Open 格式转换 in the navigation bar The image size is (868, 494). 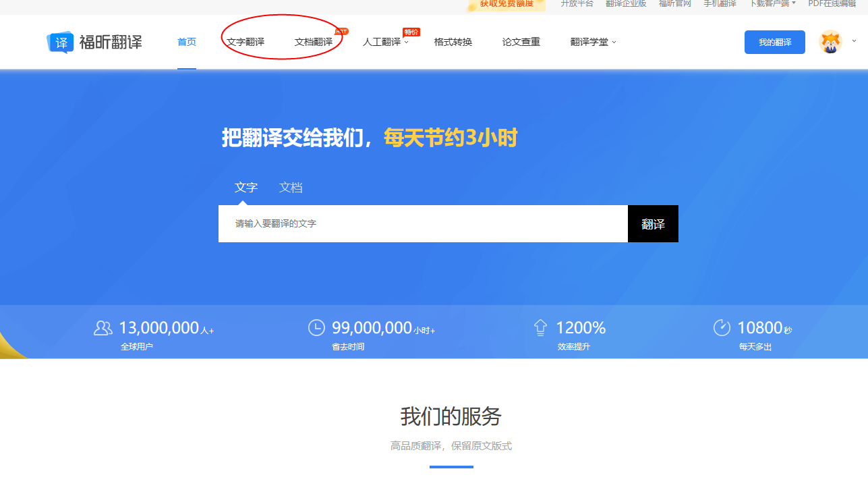click(x=453, y=42)
